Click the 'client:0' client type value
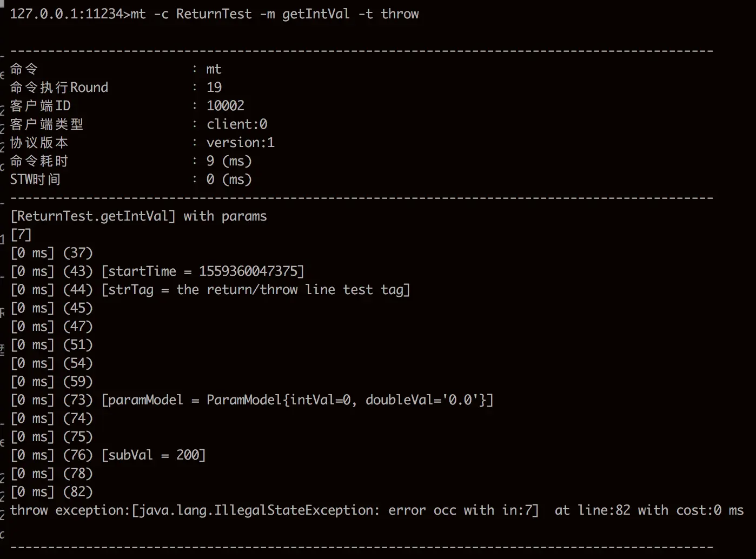Image resolution: width=756 pixels, height=559 pixels. (x=237, y=124)
